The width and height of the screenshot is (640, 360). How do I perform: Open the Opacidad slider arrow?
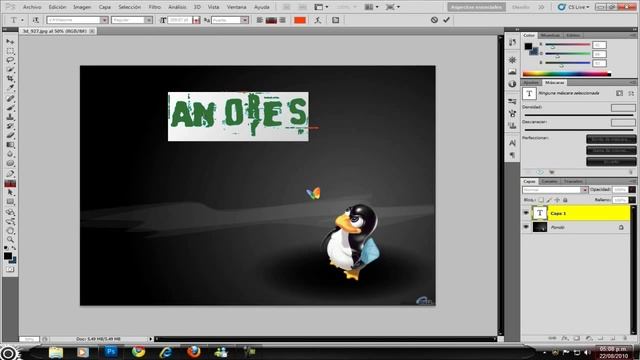633,190
